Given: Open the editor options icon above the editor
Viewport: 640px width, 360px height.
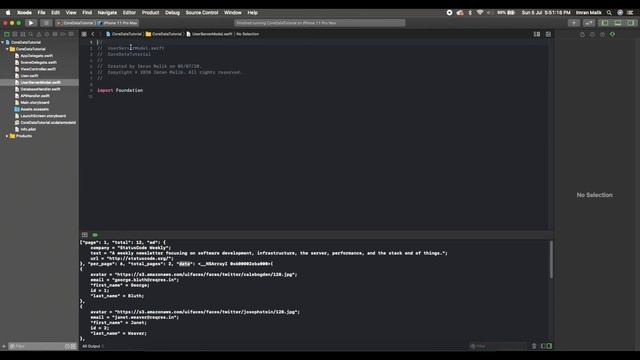Looking at the screenshot, I should click(537, 34).
